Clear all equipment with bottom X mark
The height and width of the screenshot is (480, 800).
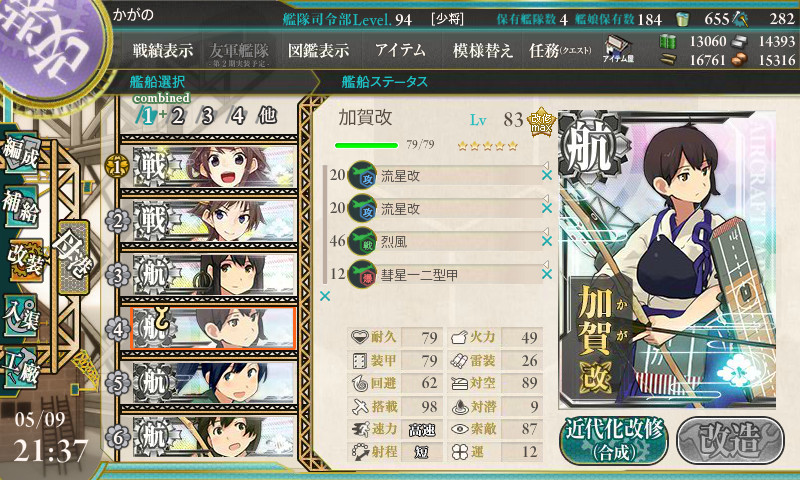(x=325, y=296)
